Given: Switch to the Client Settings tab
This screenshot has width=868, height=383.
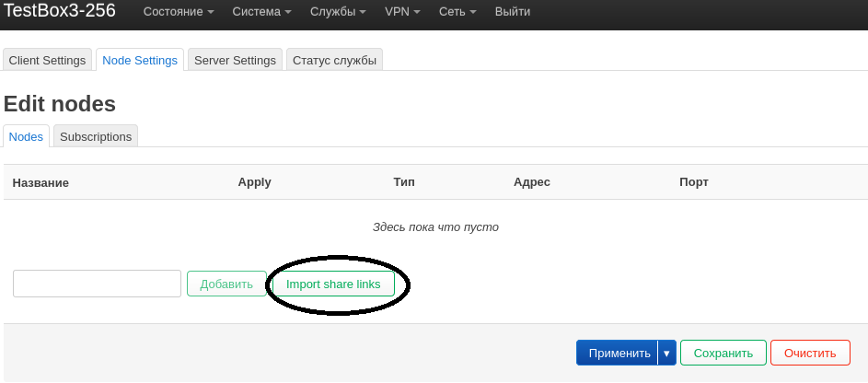Looking at the screenshot, I should point(47,60).
